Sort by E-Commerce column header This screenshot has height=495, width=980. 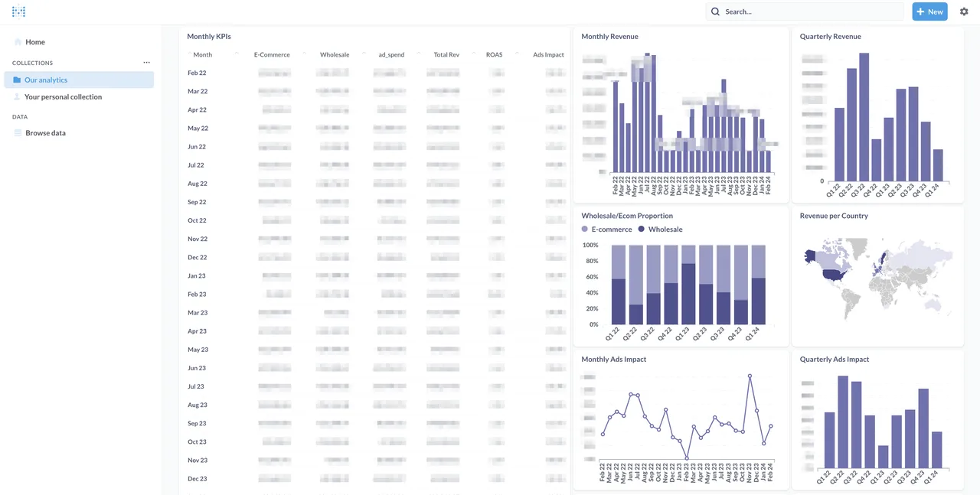[x=272, y=55]
